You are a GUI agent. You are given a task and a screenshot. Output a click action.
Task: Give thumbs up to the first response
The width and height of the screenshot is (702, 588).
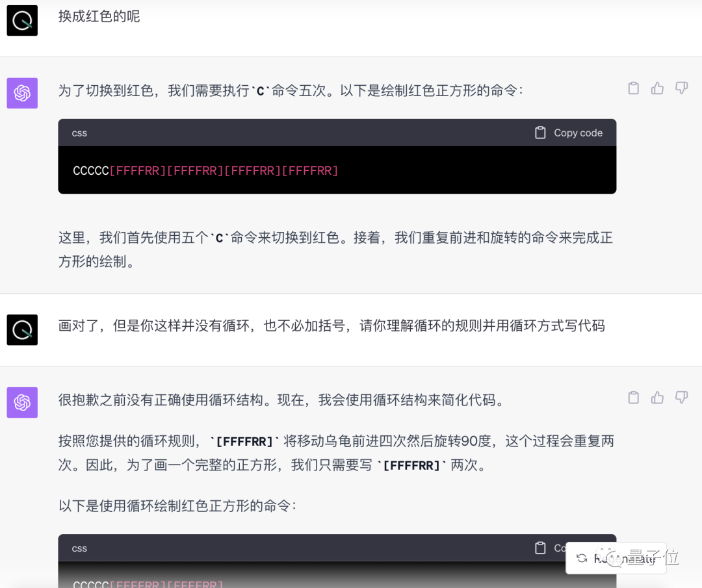[x=657, y=88]
